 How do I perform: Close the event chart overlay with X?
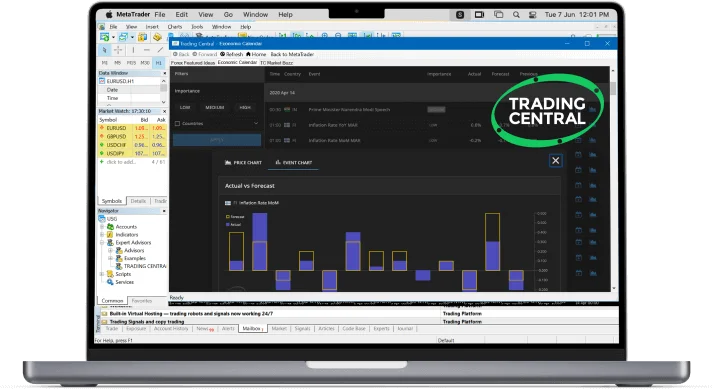(x=555, y=160)
